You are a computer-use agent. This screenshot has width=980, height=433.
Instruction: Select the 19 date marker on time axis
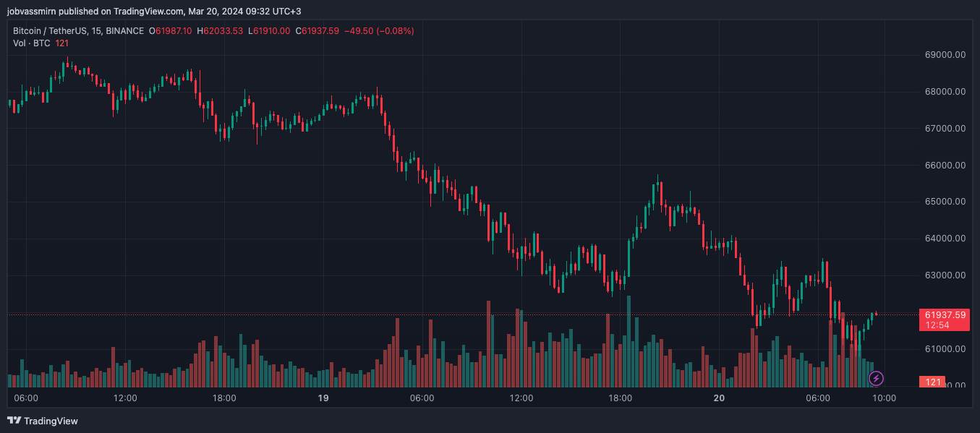click(x=323, y=398)
